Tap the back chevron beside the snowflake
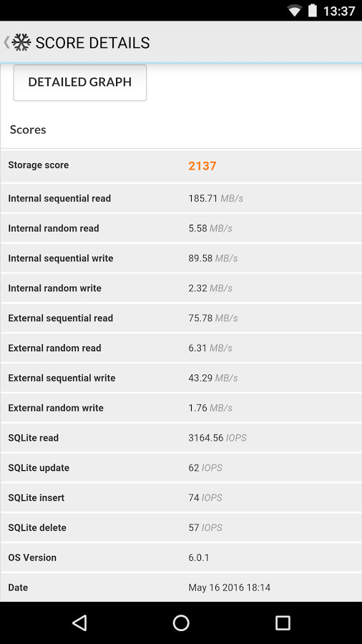 point(6,42)
